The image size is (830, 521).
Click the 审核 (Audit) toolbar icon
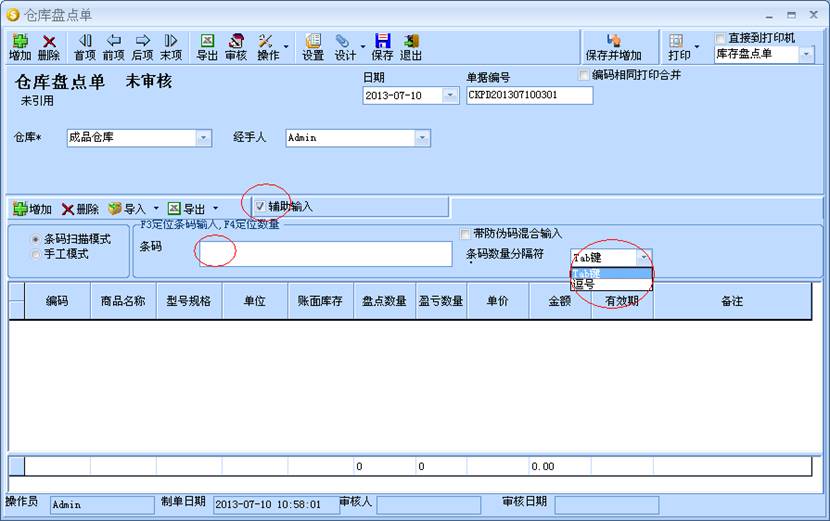[x=236, y=46]
